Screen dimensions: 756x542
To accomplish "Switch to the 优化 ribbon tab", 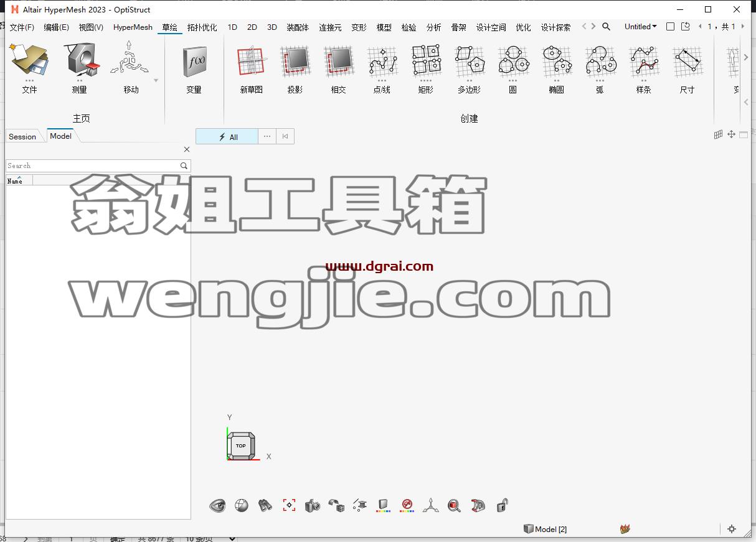I will pyautogui.click(x=523, y=27).
